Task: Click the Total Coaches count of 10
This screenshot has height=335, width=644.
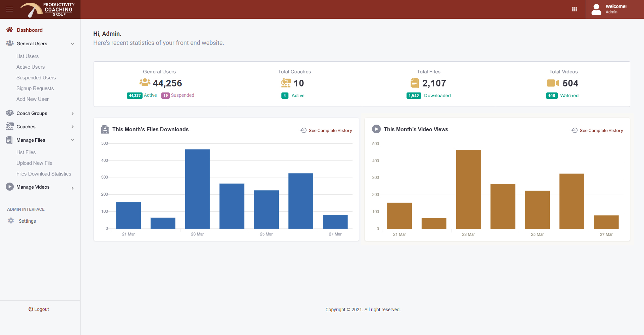Action: click(299, 83)
